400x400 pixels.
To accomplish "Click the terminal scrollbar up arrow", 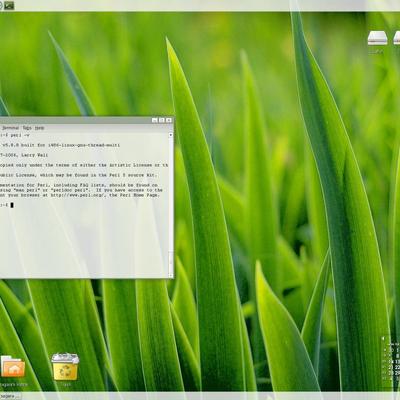I will click(171, 135).
